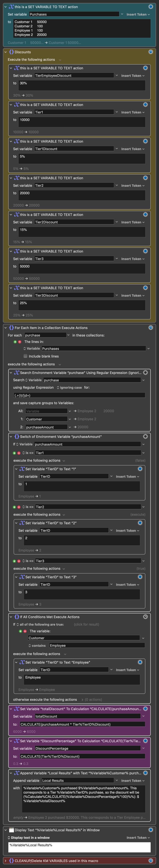
Task: Remove the Tier3 switch case with red minus
Action: (x=19, y=561)
